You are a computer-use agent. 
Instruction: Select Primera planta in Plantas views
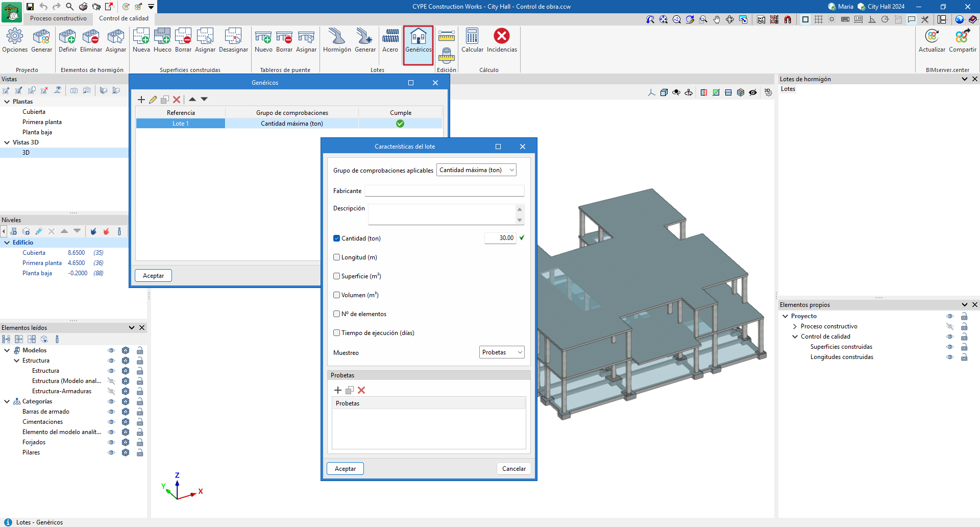point(42,122)
